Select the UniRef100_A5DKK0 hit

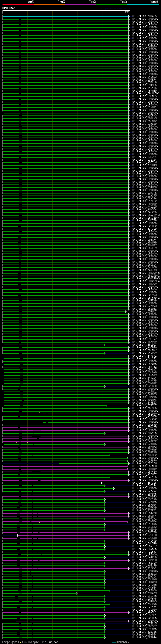(144, 604)
